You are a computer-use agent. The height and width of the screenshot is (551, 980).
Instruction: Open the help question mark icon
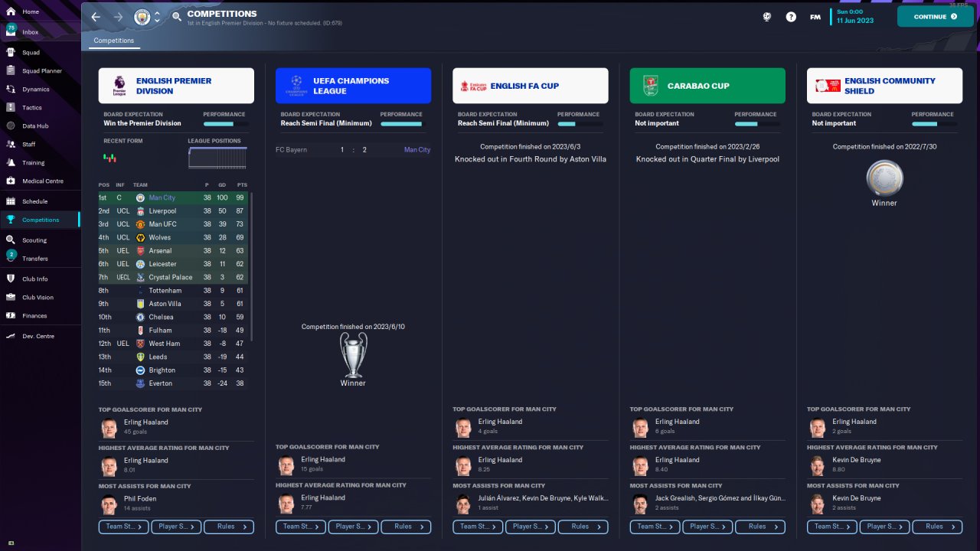coord(791,16)
